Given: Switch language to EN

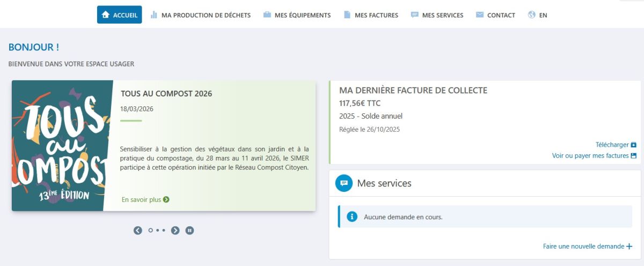Looking at the screenshot, I should [543, 15].
